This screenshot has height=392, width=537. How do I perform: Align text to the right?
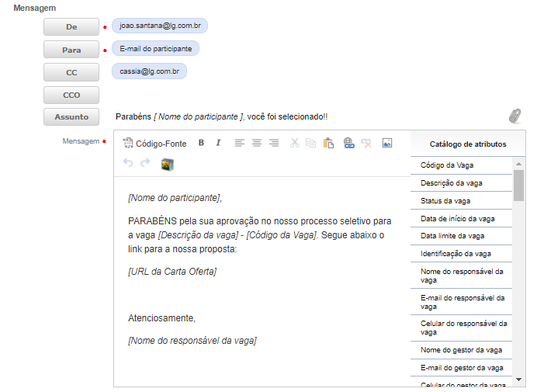(273, 143)
